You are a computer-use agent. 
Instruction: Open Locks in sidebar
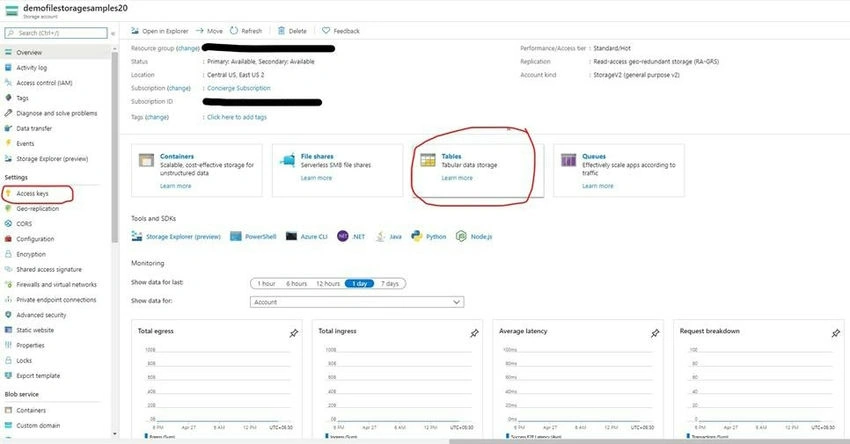point(24,360)
